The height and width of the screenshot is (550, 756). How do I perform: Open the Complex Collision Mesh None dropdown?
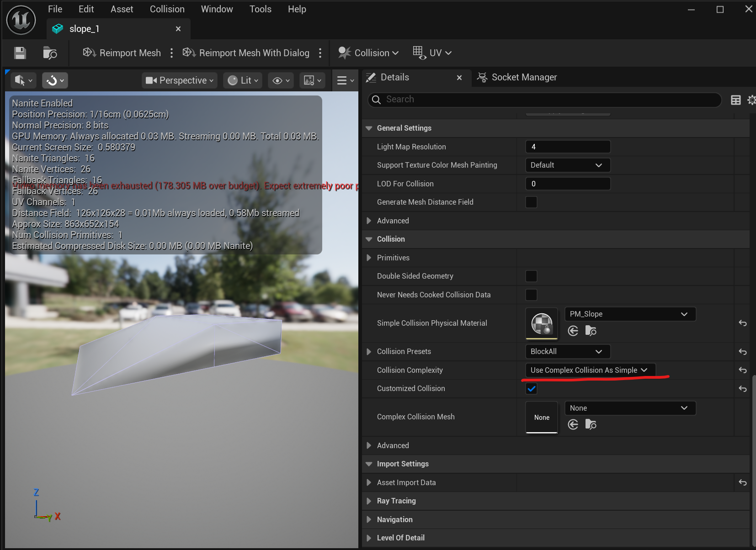(630, 408)
